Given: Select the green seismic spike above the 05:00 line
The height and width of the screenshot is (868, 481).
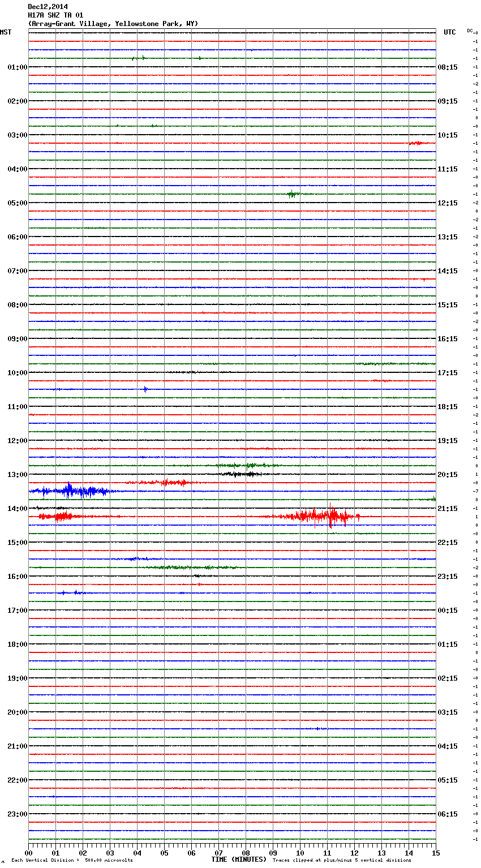Looking at the screenshot, I should click(292, 194).
